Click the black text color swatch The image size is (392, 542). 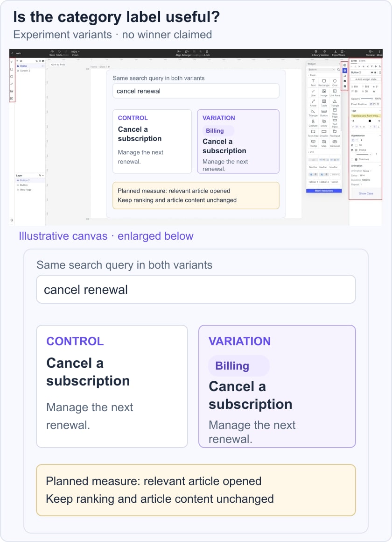point(370,121)
